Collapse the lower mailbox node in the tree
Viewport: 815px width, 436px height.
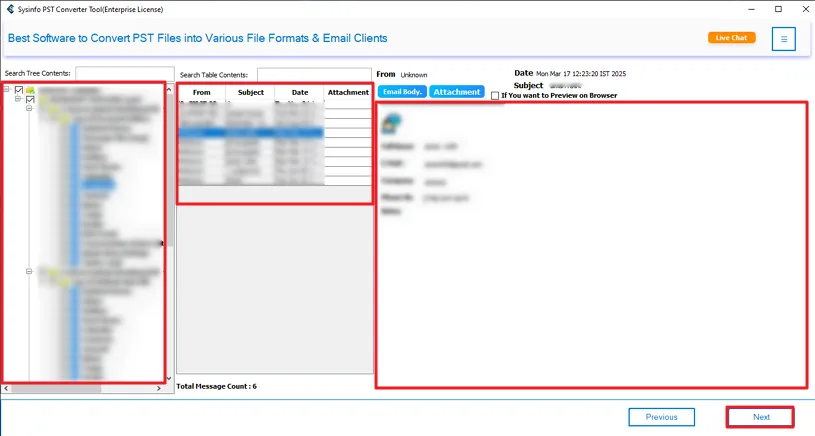tap(29, 271)
